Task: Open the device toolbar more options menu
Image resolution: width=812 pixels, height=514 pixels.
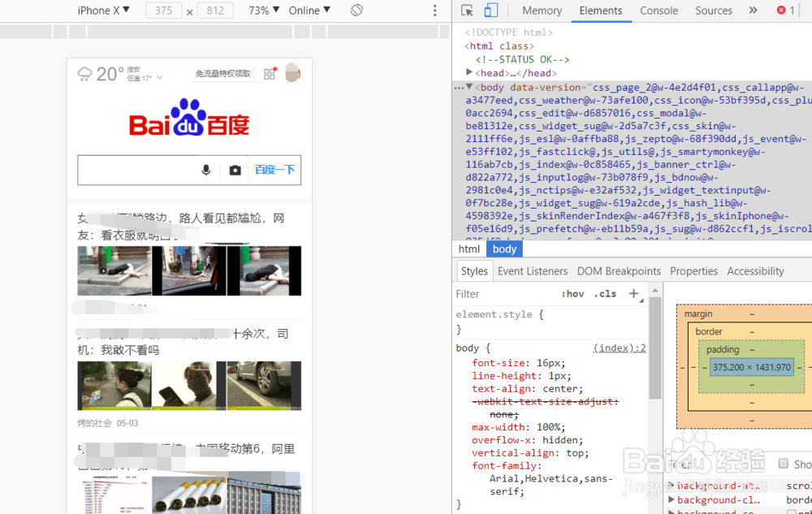Action: click(x=434, y=11)
